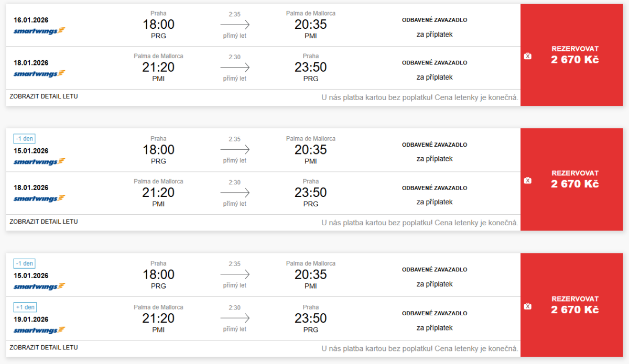Click the flight arrow of the 19.01.2026 return flight
Image resolution: width=629 pixels, height=364 pixels.
pyautogui.click(x=235, y=318)
